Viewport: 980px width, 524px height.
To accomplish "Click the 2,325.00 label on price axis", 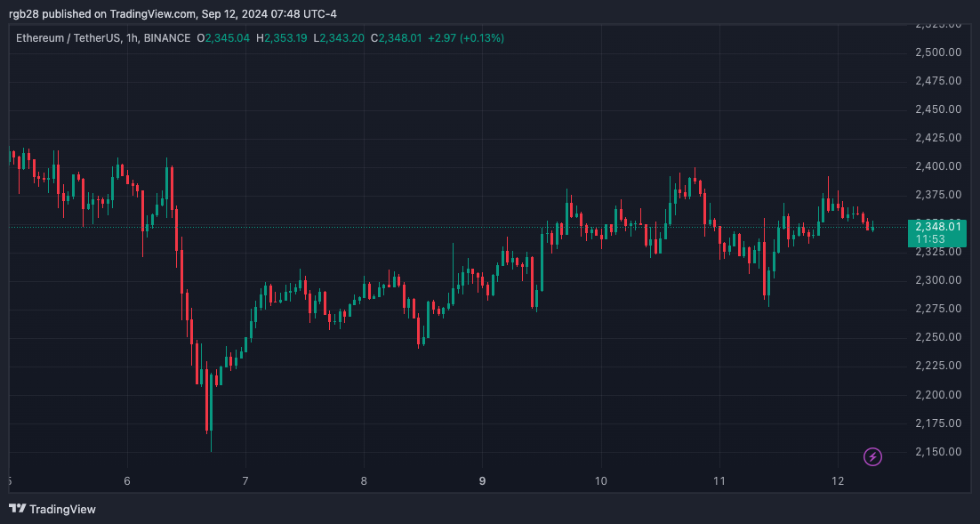I will 938,251.
